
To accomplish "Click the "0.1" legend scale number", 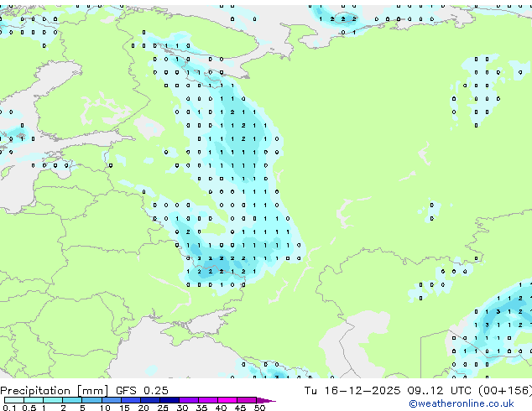I will tap(9, 408).
